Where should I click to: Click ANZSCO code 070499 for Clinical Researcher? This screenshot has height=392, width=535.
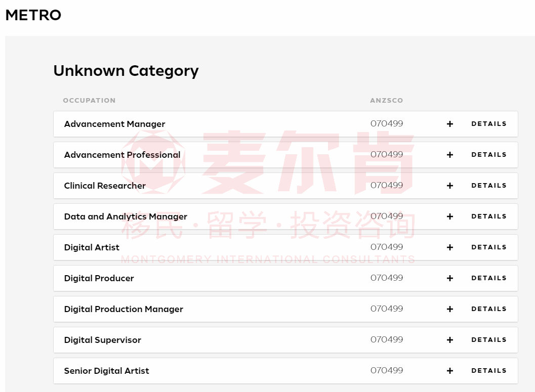point(387,185)
